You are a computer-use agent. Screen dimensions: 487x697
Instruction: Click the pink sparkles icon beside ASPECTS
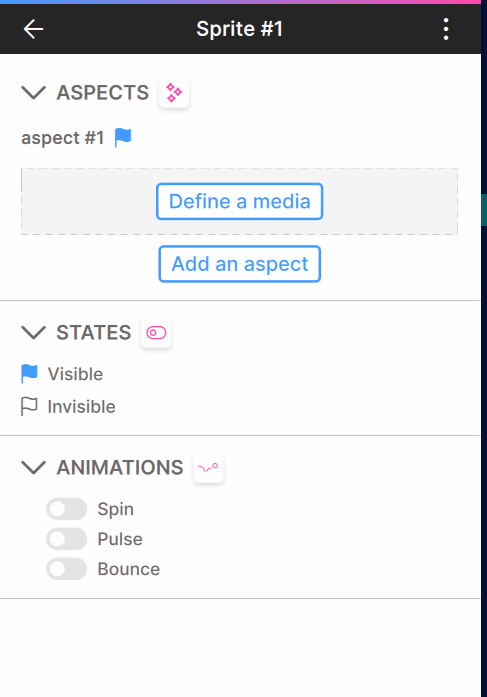(174, 93)
